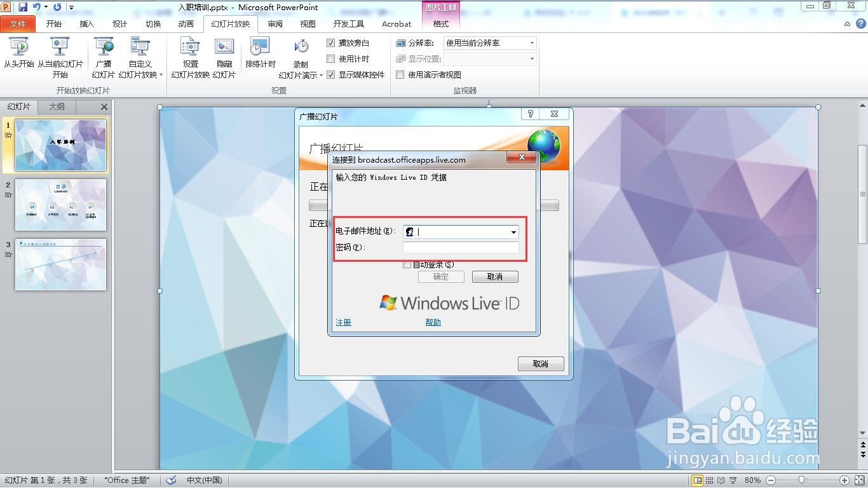Open Broadcast Slide Show (广播幻灯片) ribbon button

pos(104,57)
